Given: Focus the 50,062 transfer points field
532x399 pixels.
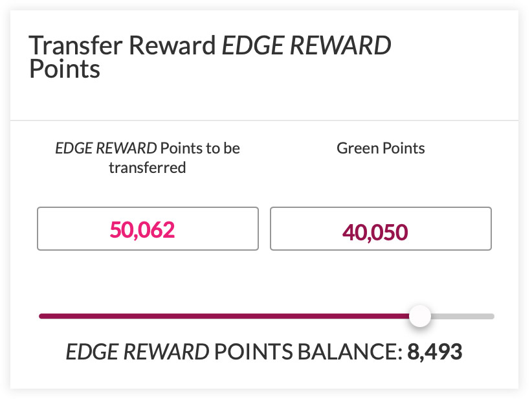Looking at the screenshot, I should [148, 229].
